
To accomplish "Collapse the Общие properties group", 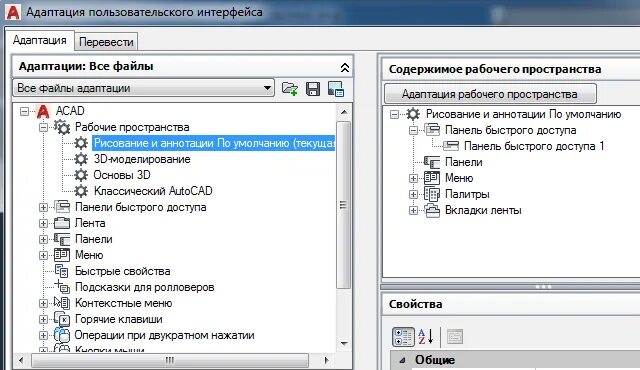I will click(x=402, y=360).
